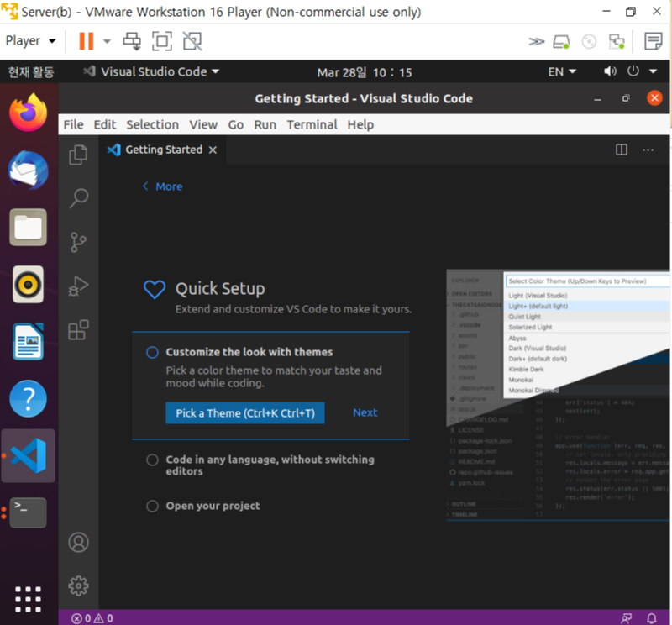Viewport: 672px width, 625px height.
Task: Select 'Open your project' step circle
Action: pyautogui.click(x=152, y=506)
